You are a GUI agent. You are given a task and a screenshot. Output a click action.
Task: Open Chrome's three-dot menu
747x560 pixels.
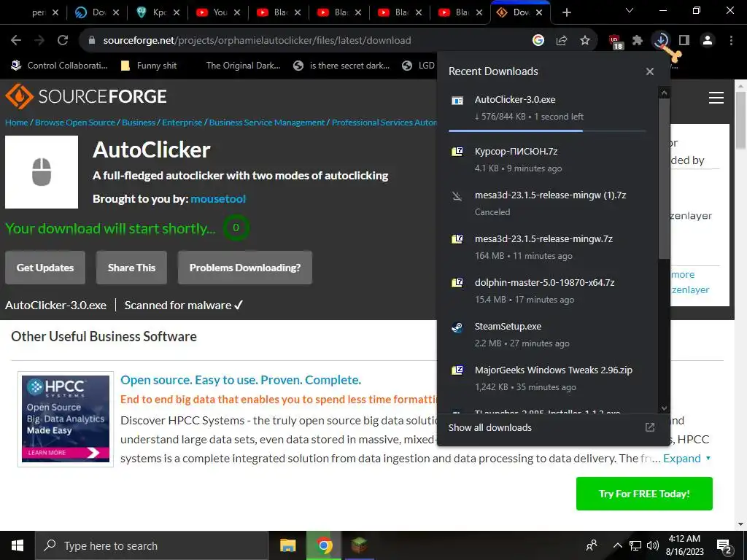[x=731, y=41]
